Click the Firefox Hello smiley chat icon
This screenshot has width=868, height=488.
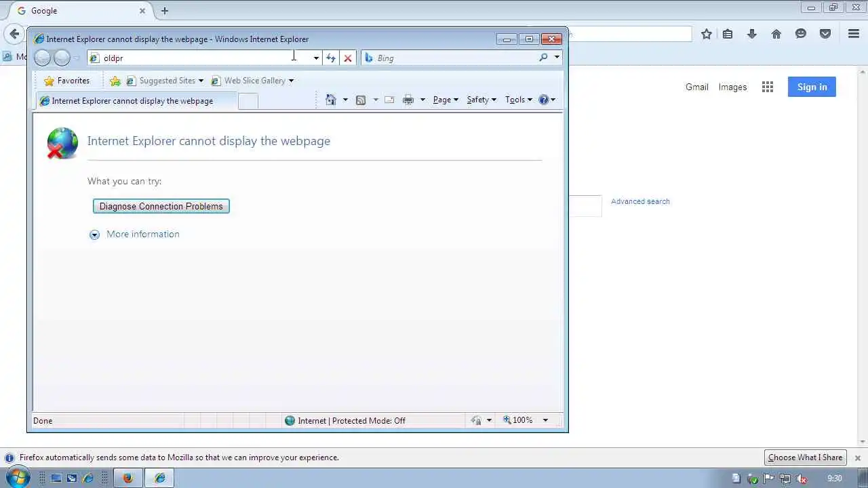[801, 34]
